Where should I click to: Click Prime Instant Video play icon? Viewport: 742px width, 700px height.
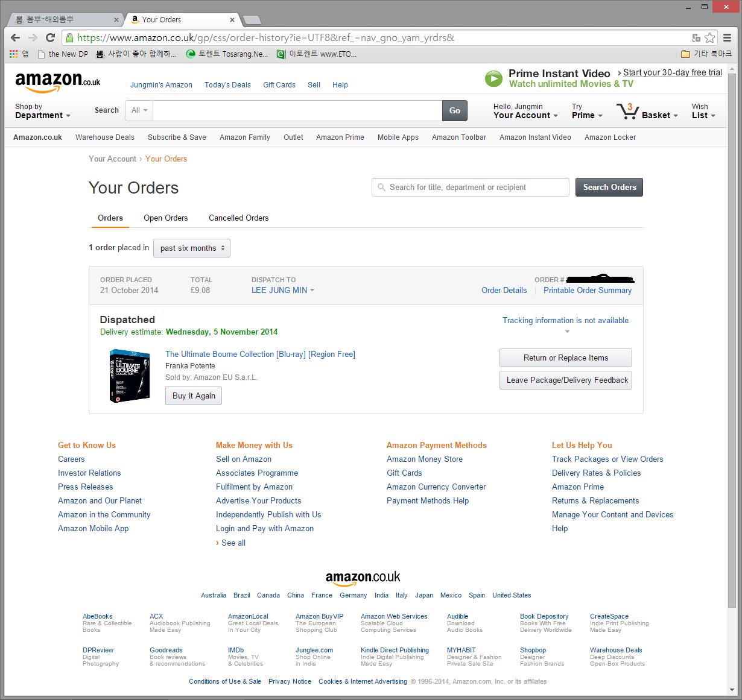[x=493, y=78]
